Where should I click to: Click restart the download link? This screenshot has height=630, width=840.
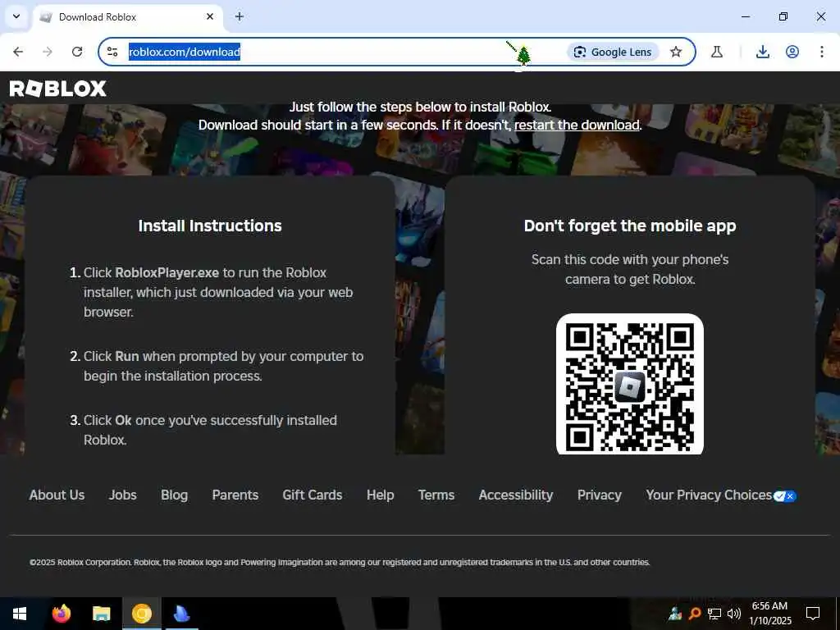point(577,125)
